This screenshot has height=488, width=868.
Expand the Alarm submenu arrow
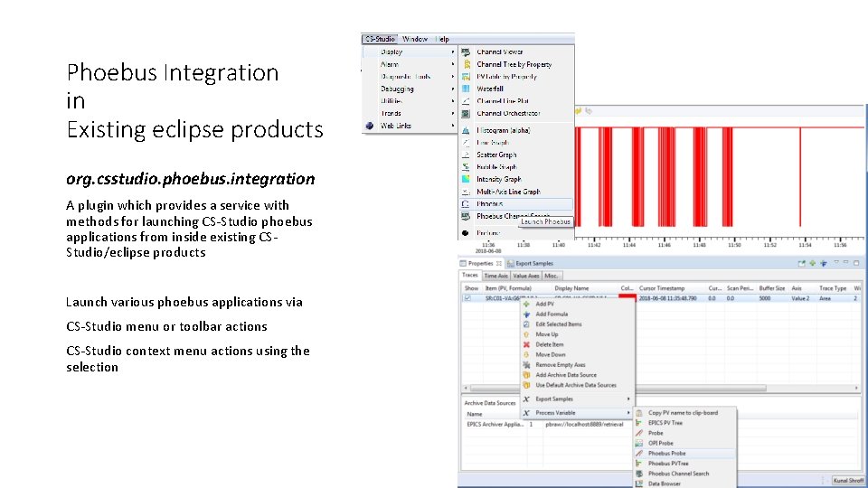coord(453,64)
